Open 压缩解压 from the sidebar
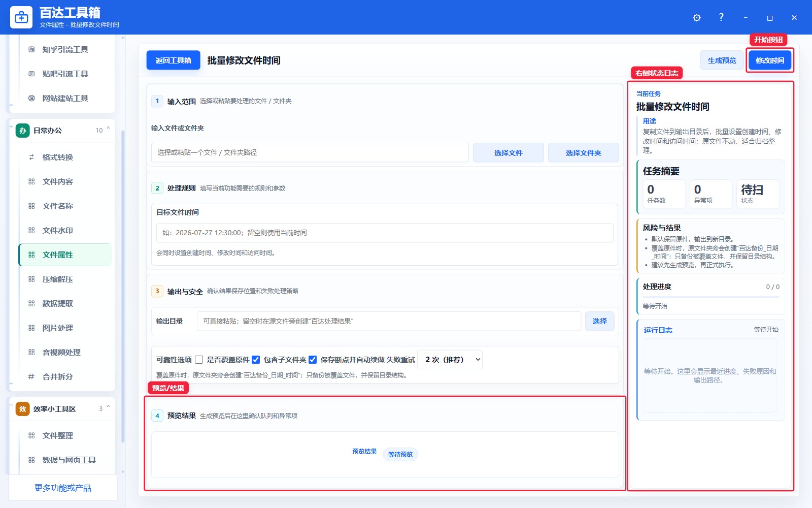The width and height of the screenshot is (812, 508). 65,279
